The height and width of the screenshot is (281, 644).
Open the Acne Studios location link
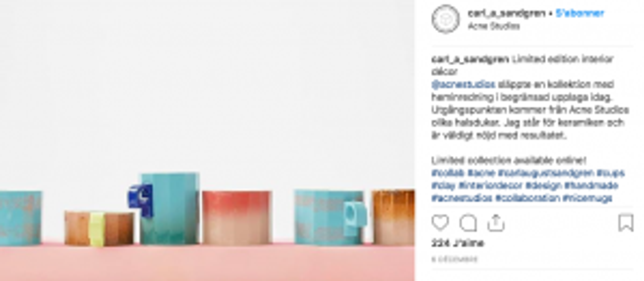[x=494, y=26]
